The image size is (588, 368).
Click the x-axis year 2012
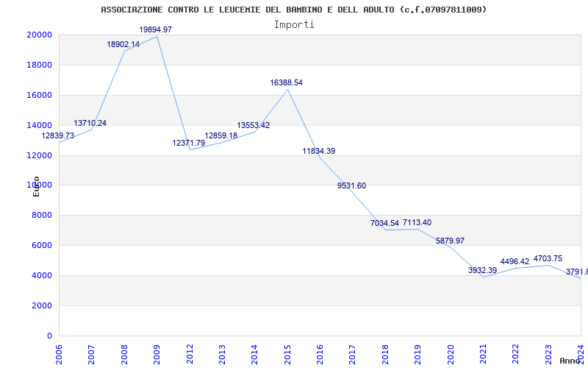190,354
